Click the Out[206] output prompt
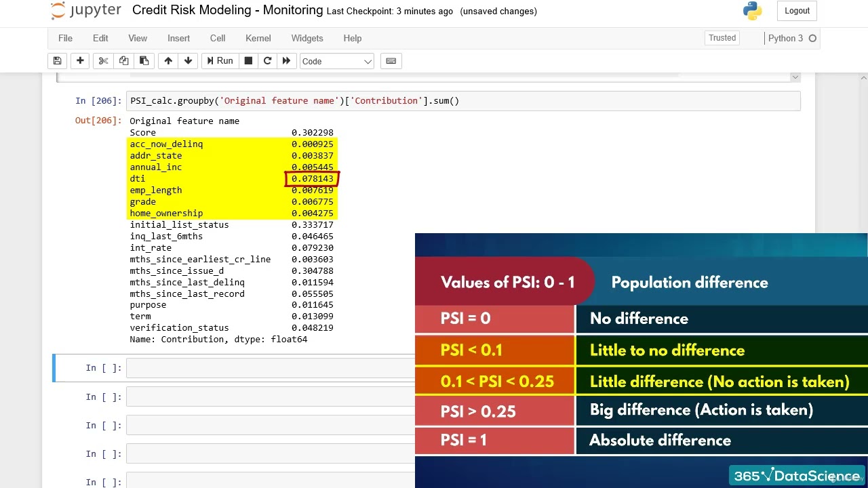The height and width of the screenshot is (488, 868). click(98, 121)
